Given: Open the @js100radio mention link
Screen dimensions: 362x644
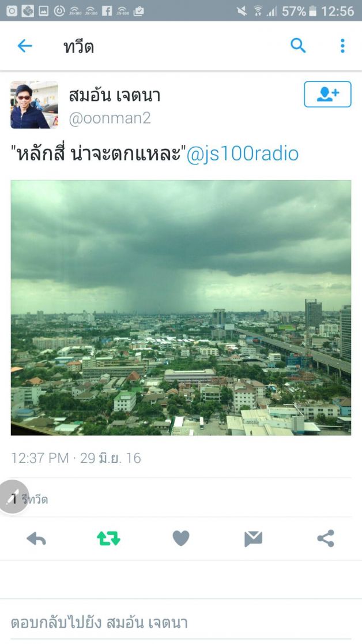Looking at the screenshot, I should [243, 154].
